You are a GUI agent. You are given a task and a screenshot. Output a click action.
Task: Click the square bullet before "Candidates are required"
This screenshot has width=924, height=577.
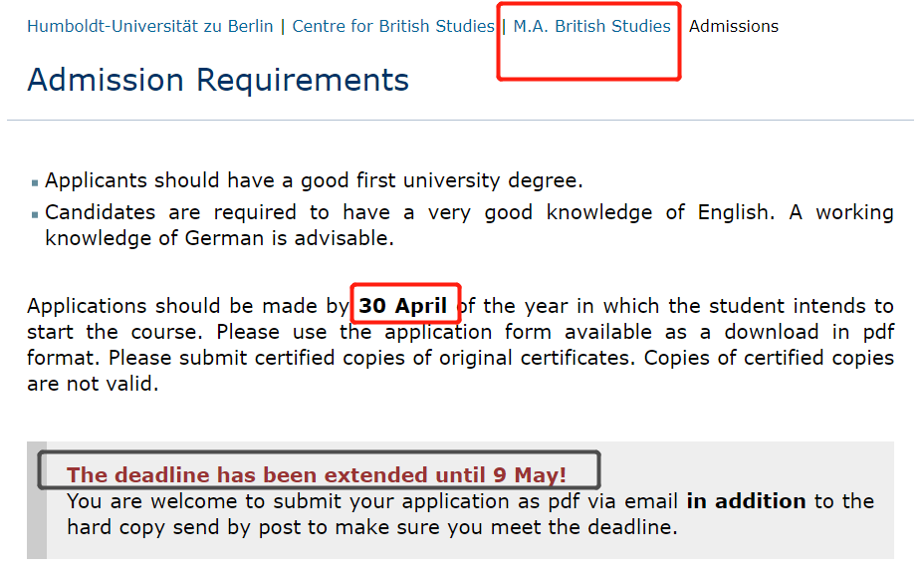[36, 214]
